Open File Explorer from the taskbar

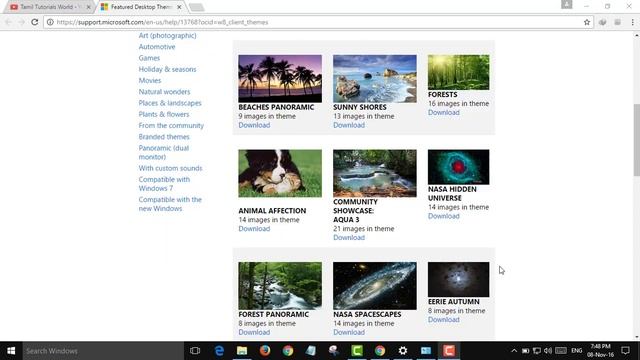point(242,351)
